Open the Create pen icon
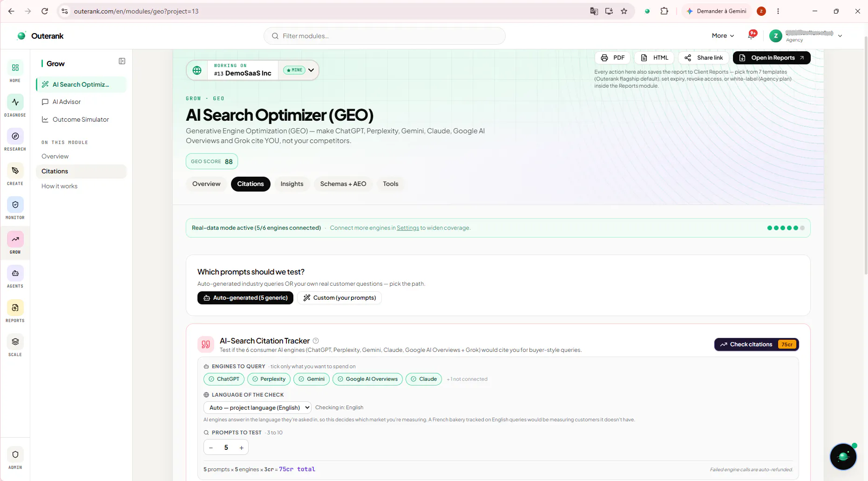Image resolution: width=868 pixels, height=481 pixels. tap(15, 171)
